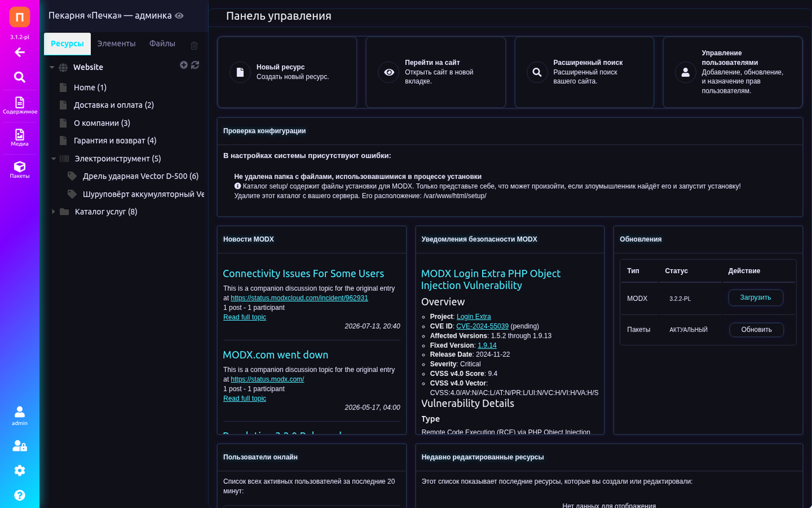Open Connectivity Issues For Some Users headline

pos(303,274)
